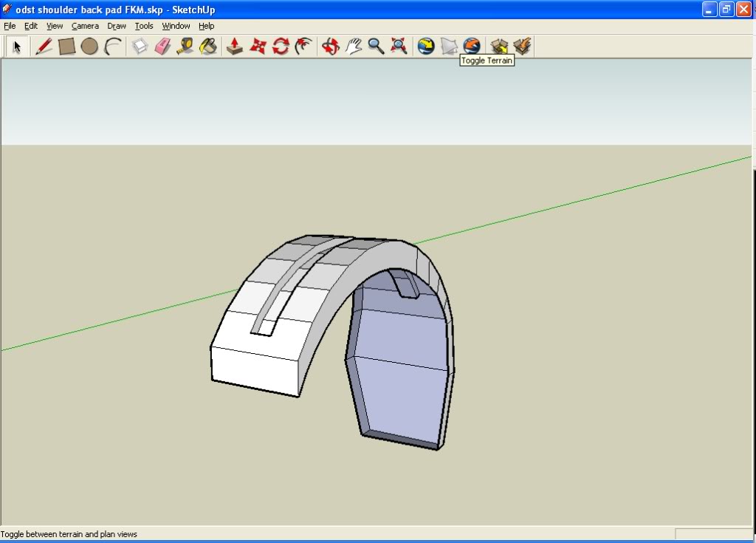Select the pink Eraser tool
756x543 pixels.
click(162, 47)
